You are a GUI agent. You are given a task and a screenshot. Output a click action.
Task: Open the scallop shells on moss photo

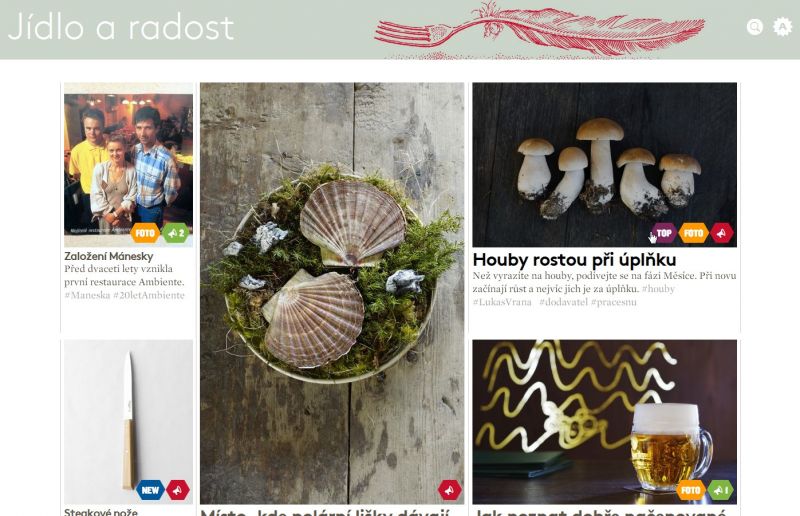pos(332,293)
